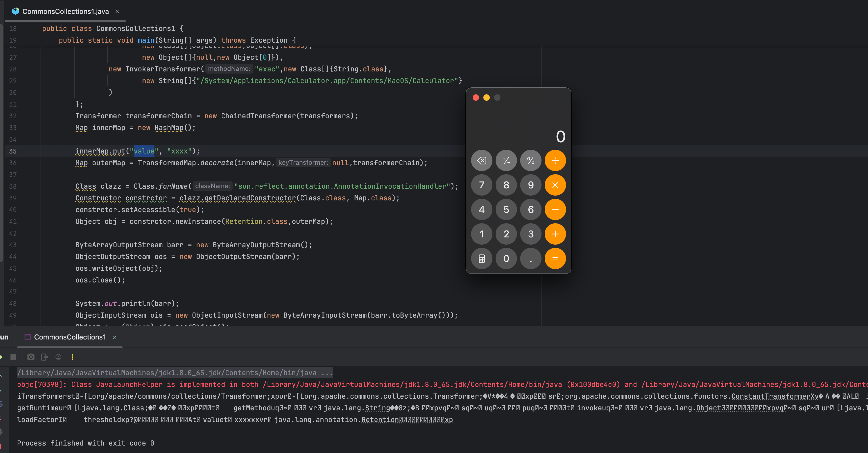The height and width of the screenshot is (453, 868).
Task: Click the Calculator 7 key
Action: [481, 185]
